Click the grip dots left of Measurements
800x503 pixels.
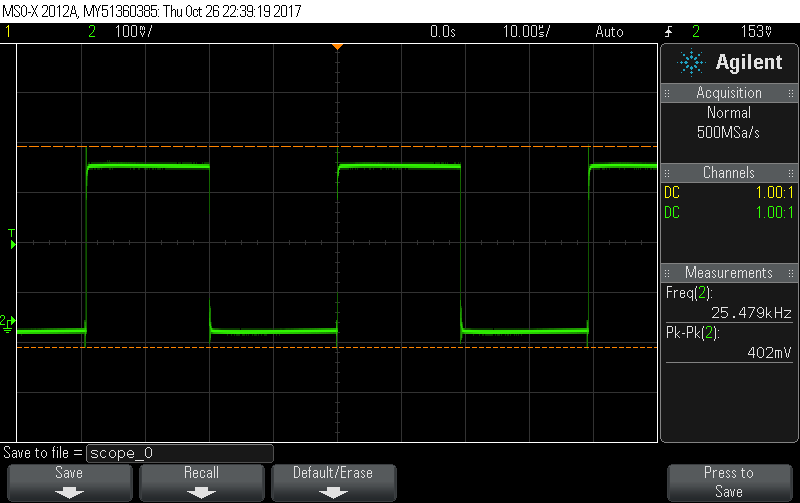pyautogui.click(x=667, y=273)
